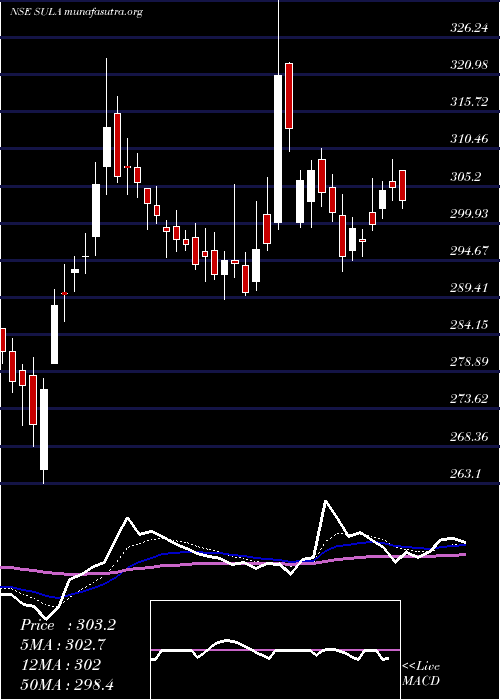Screen dimensions: 500x700
Task: Click the last red candlestick on the right
Action: tap(403, 185)
